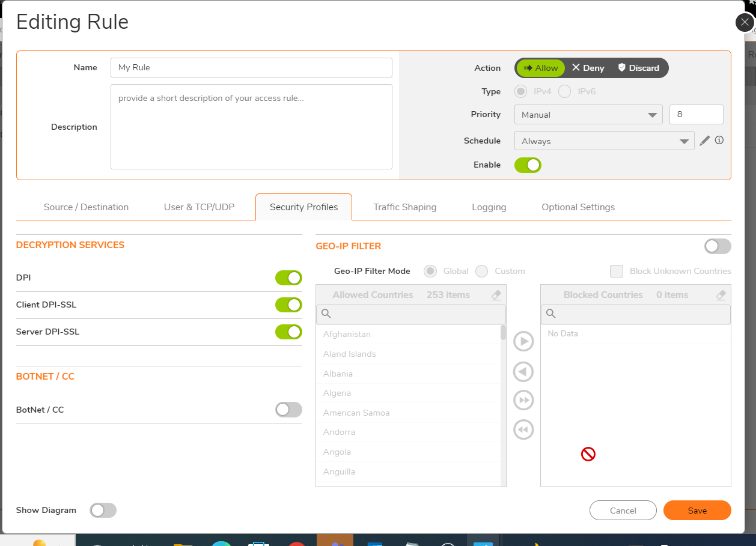Set the rule action to Discard
Image resolution: width=756 pixels, height=546 pixels.
639,68
